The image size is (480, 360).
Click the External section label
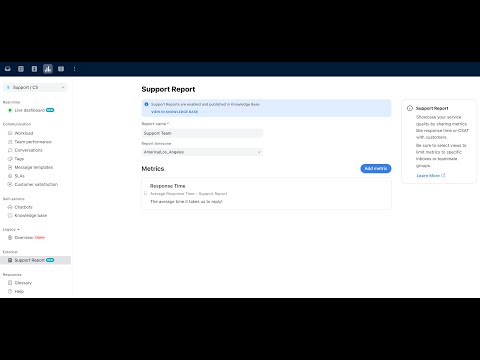point(10,252)
